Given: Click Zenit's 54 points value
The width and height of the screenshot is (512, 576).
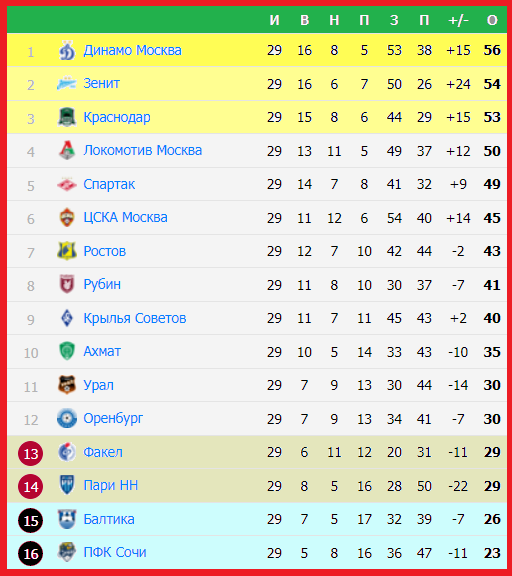Looking at the screenshot, I should click(492, 84).
